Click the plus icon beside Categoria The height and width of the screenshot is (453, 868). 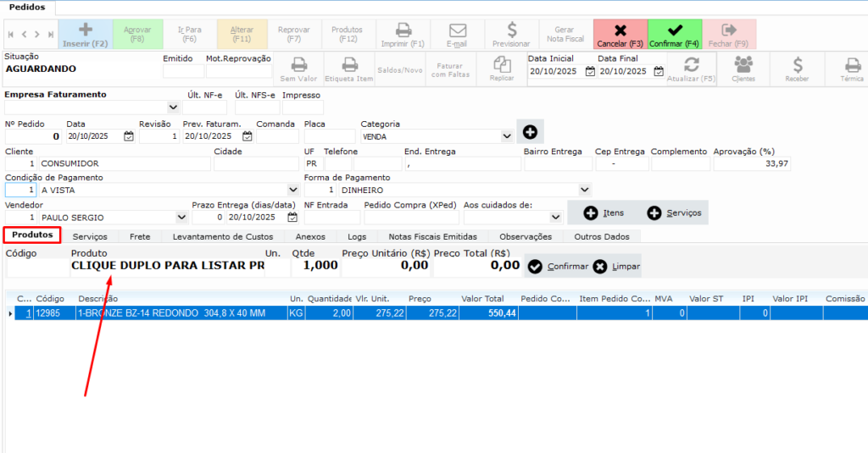click(x=530, y=132)
